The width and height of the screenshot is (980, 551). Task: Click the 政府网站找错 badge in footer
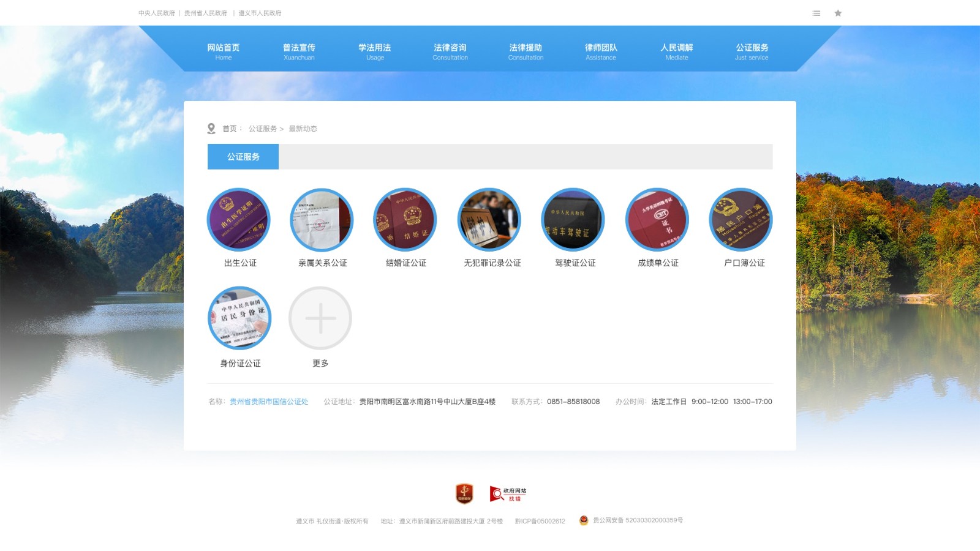[508, 494]
